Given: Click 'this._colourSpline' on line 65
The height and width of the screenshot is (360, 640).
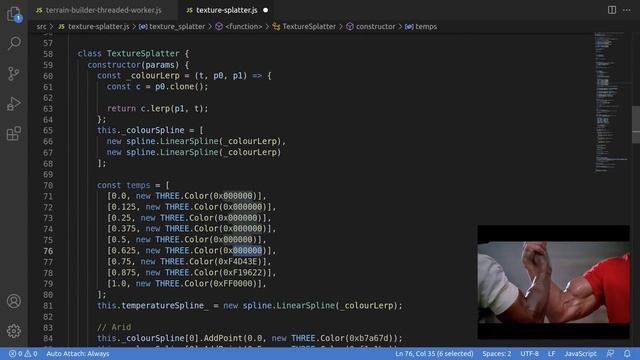Looking at the screenshot, I should pos(140,130).
